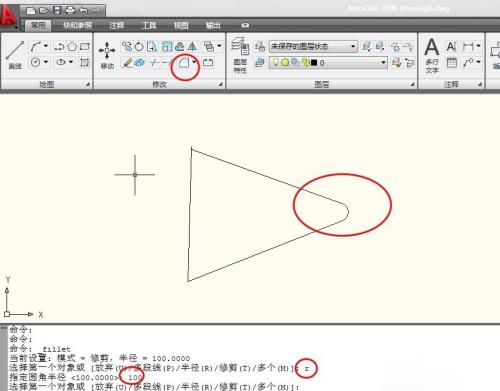Save the drawing with the floppy icon

[57, 11]
